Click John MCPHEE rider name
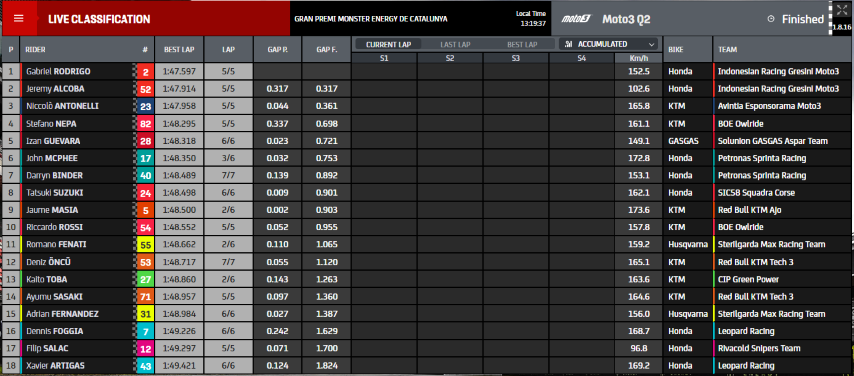Screen dimensions: 854x376 pyautogui.click(x=52, y=159)
